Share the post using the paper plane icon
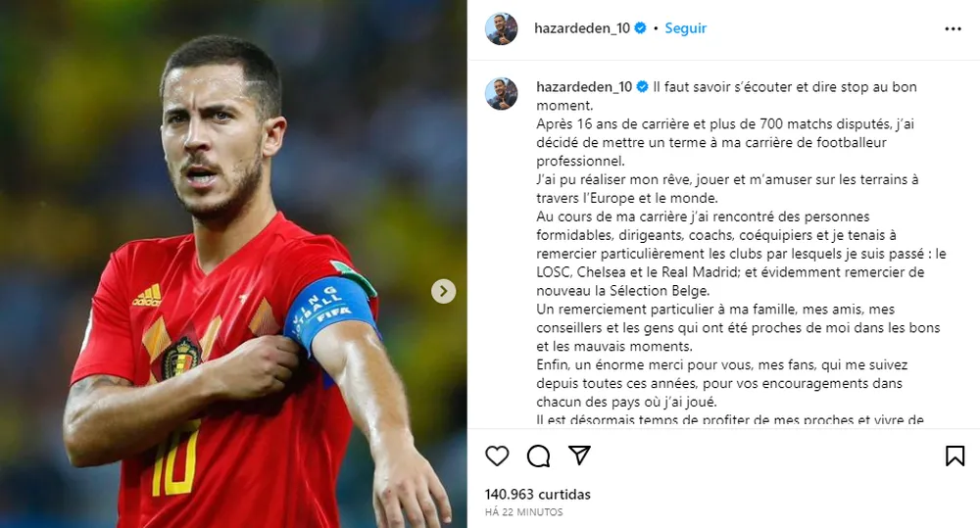The width and height of the screenshot is (980, 528). [x=579, y=456]
